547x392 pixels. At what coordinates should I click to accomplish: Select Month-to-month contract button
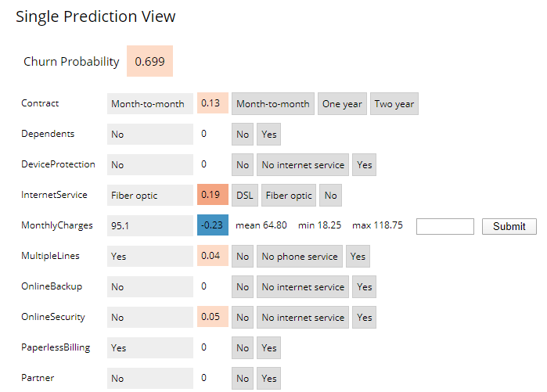(273, 103)
